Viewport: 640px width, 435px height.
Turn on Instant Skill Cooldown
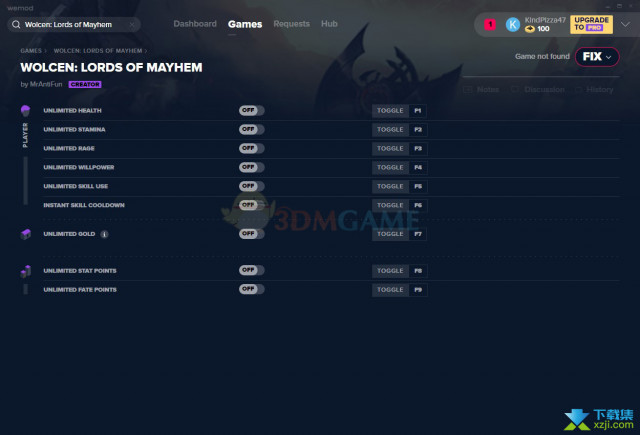[251, 205]
